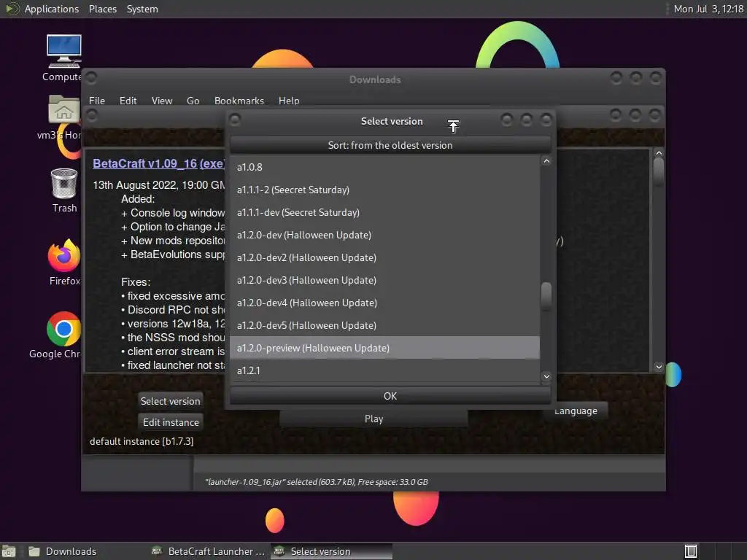Select version a1.2.0-preview (Halloween Update)
This screenshot has height=560, width=747.
(384, 348)
